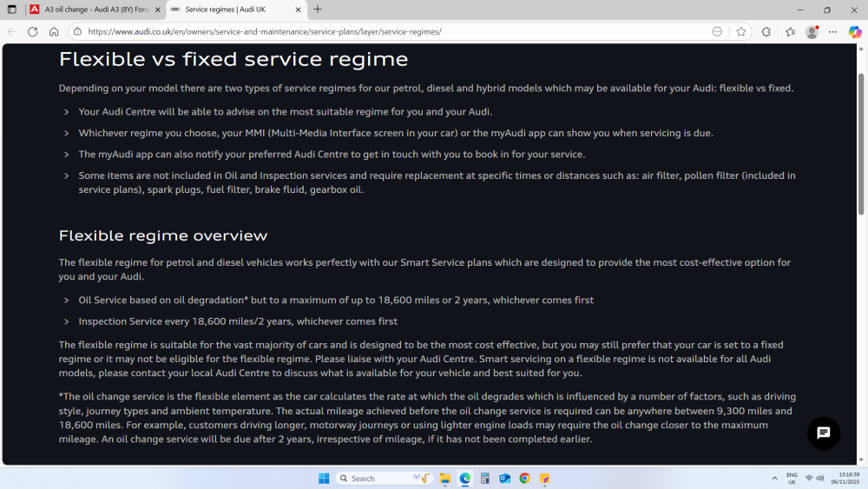Open the tab actions menu icon
The image size is (868, 489).
(11, 10)
